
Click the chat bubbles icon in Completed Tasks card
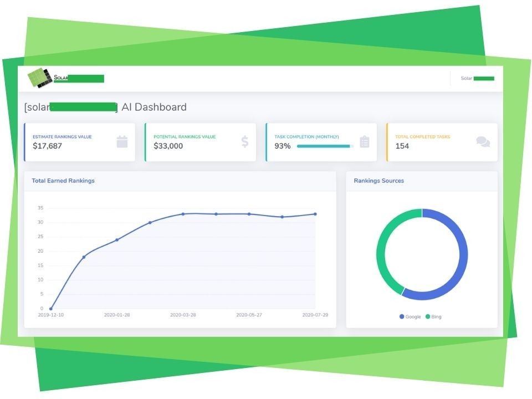point(483,141)
